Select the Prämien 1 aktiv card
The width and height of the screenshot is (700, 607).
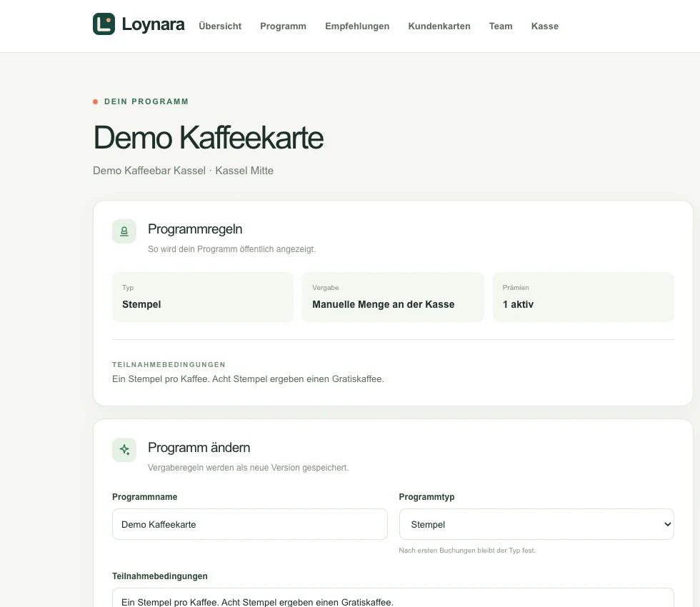point(583,297)
